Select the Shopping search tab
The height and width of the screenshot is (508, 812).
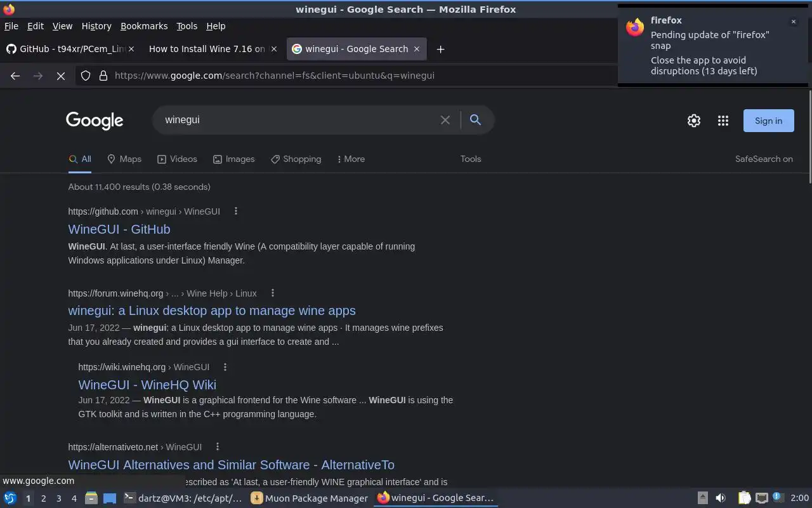coord(296,159)
